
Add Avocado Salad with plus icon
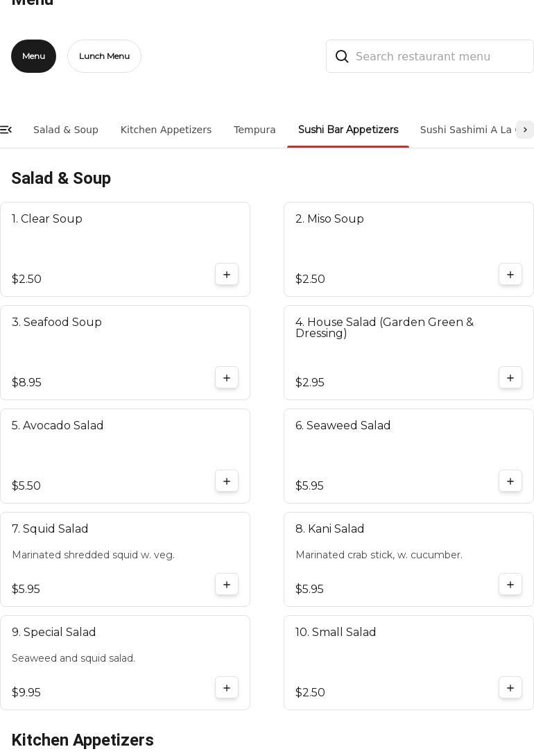pyautogui.click(x=227, y=481)
